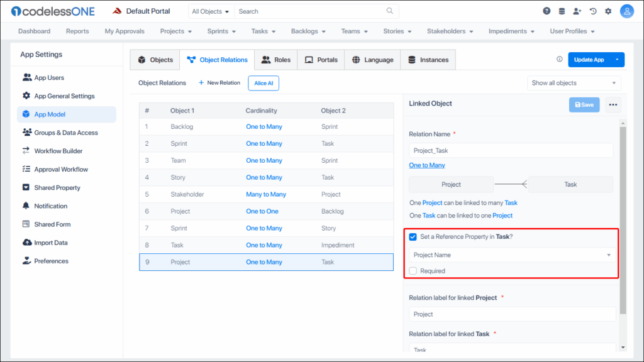Image resolution: width=644 pixels, height=362 pixels.
Task: Expand the Project Name dropdown
Action: tap(512, 255)
